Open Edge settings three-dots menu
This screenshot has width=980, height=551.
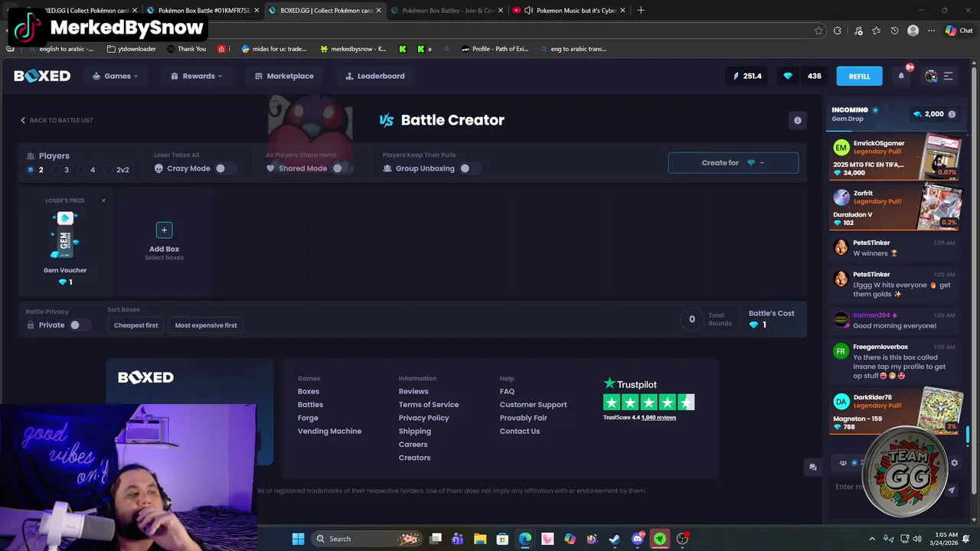pyautogui.click(x=931, y=31)
